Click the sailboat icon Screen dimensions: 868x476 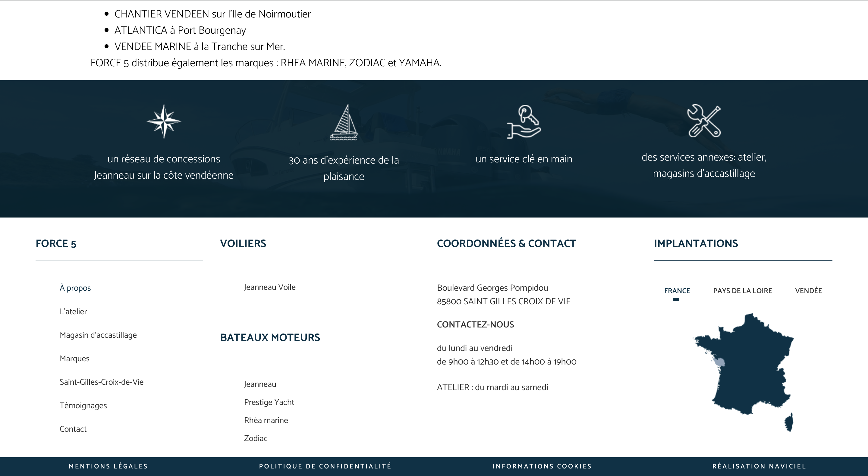pyautogui.click(x=344, y=122)
